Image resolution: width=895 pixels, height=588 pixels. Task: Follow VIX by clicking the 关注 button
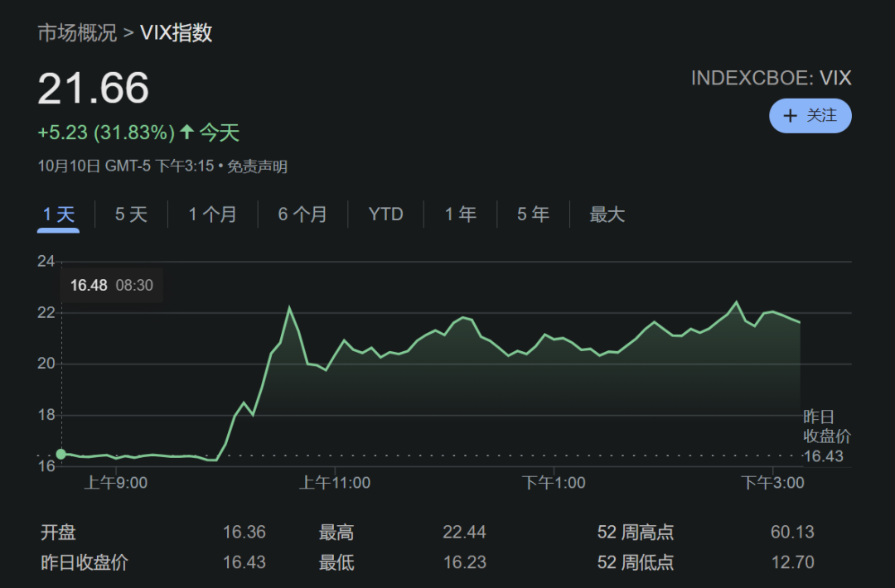[810, 116]
